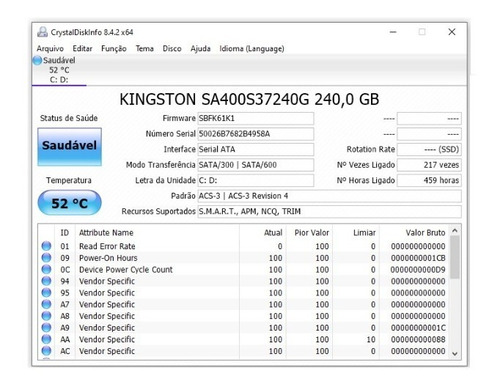Click raw value 0000000000D9

[x=418, y=270]
